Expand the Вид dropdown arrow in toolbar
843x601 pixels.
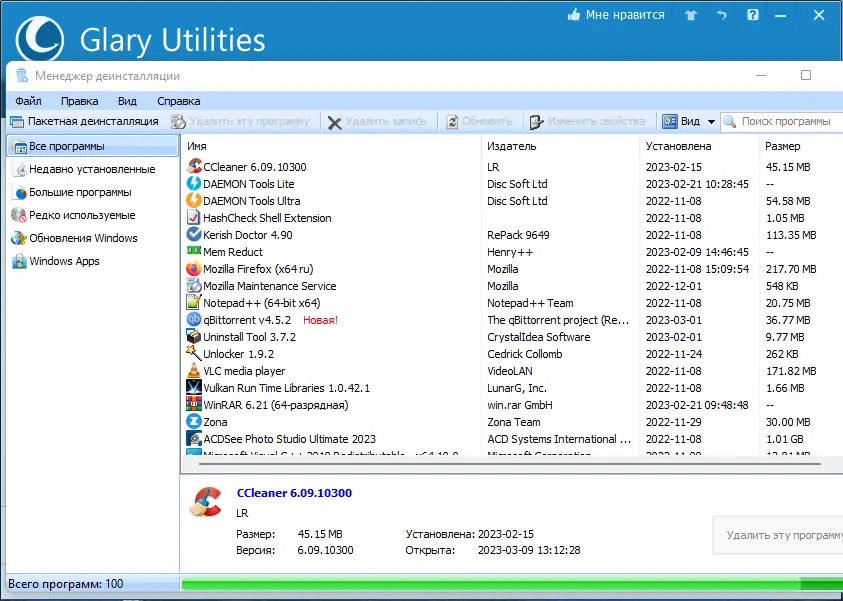pos(711,121)
